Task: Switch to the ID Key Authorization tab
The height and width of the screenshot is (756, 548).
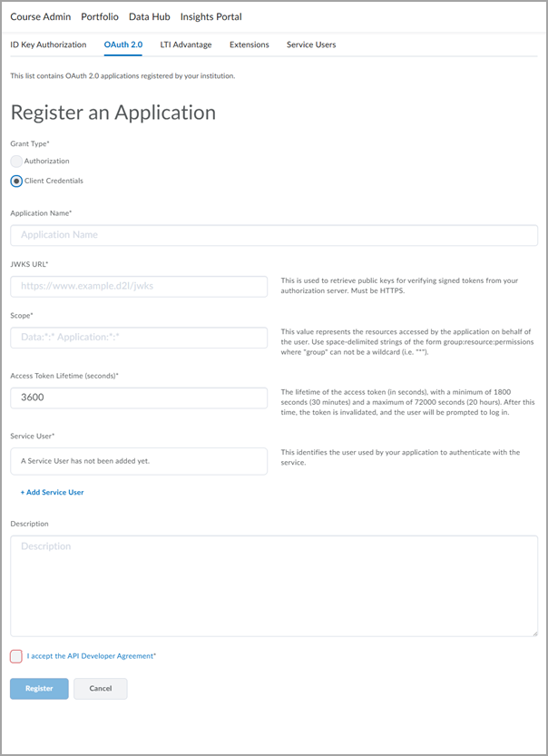Action: pos(48,44)
